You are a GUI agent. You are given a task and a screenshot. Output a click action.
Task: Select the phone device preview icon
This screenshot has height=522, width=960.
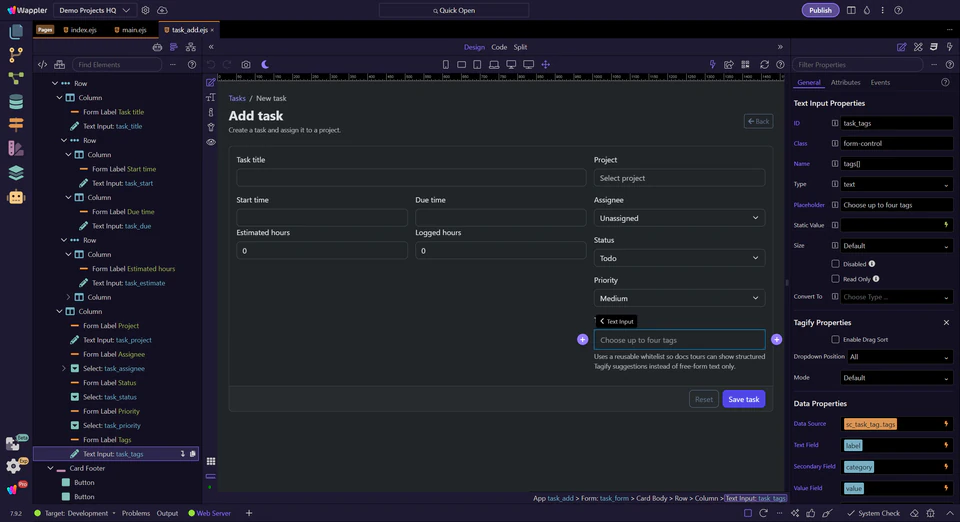coord(446,64)
